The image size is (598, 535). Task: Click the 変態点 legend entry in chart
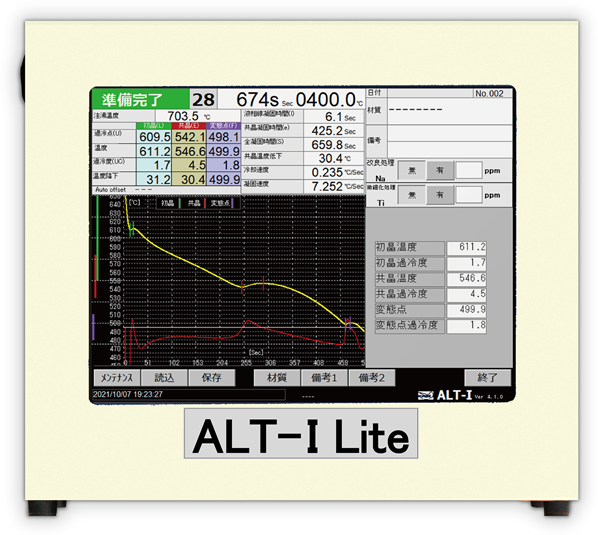tap(222, 203)
